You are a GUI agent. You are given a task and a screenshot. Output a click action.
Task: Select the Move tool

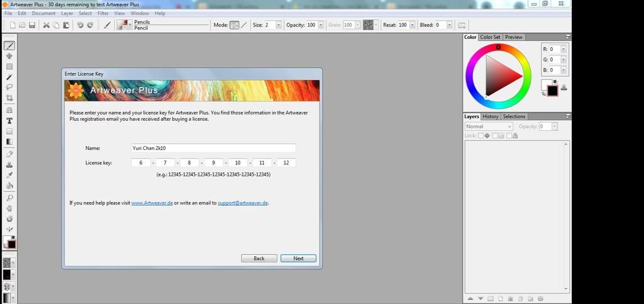click(x=9, y=56)
